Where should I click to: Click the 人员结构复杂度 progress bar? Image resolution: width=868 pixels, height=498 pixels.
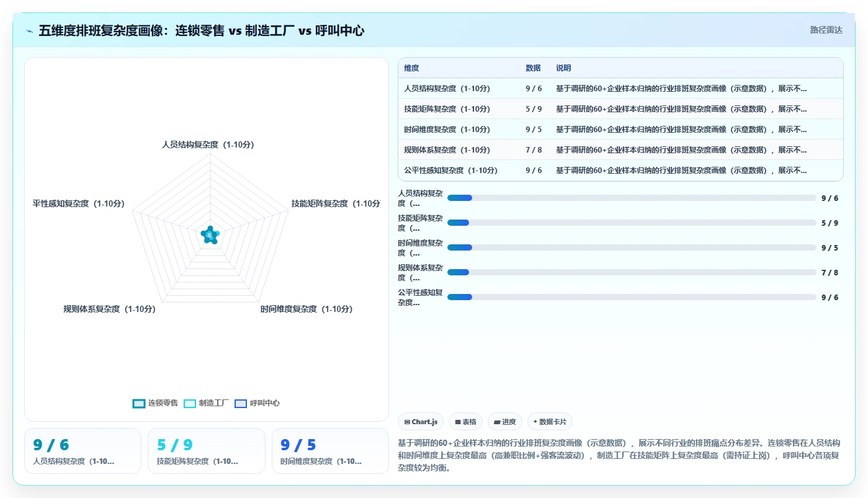click(x=632, y=198)
